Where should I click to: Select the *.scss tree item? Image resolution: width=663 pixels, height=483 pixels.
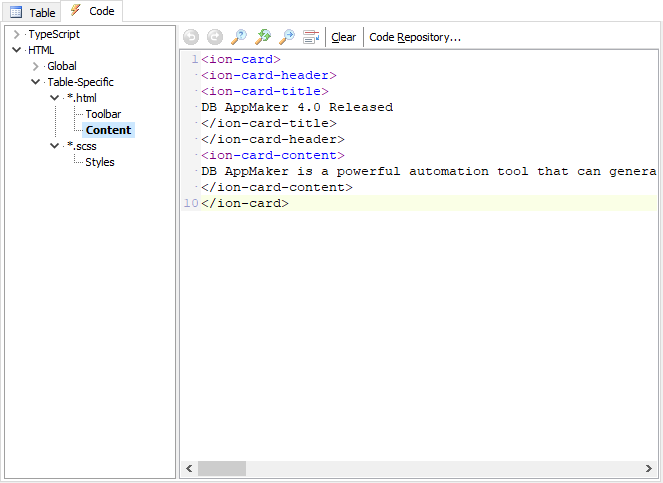(82, 146)
